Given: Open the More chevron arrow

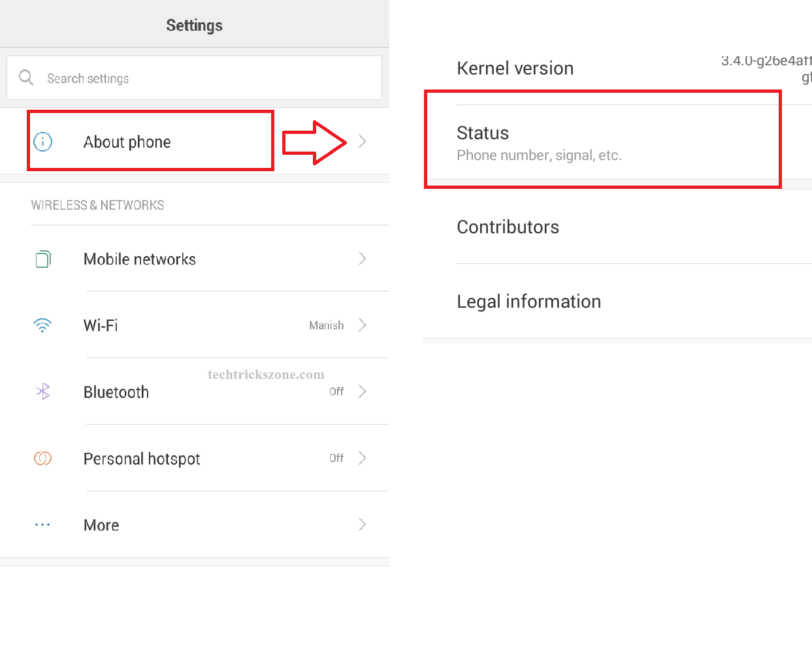Looking at the screenshot, I should pos(363,525).
